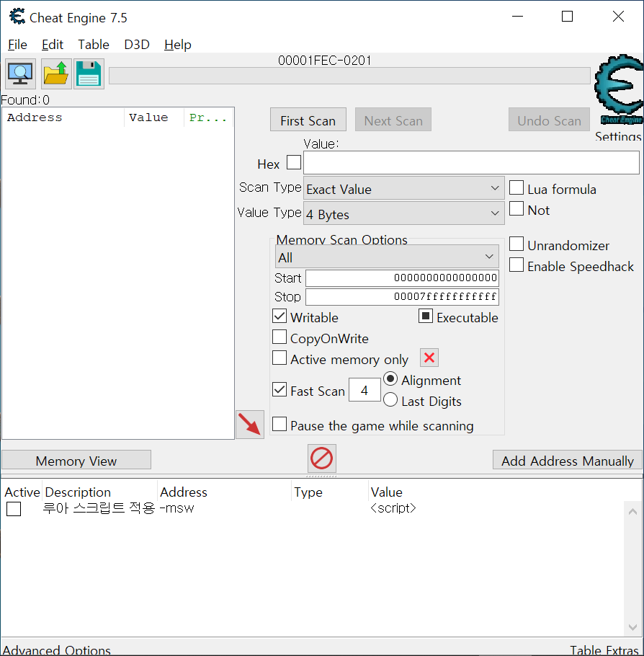Click the Cheat Engine title bar icon
644x656 pixels.
[17, 17]
